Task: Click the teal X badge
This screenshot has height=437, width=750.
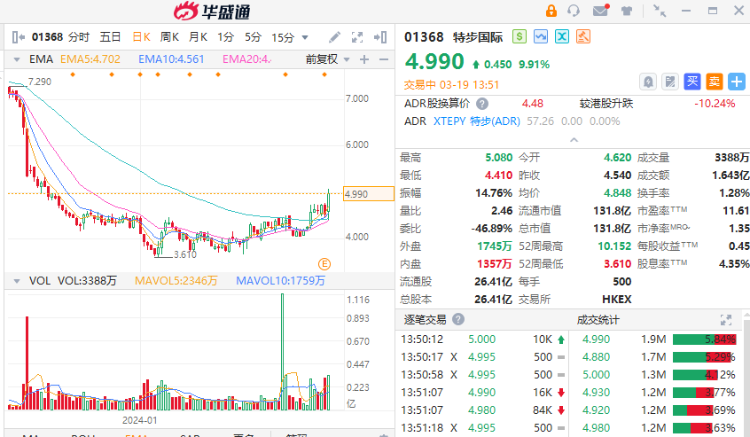Action: click(562, 36)
